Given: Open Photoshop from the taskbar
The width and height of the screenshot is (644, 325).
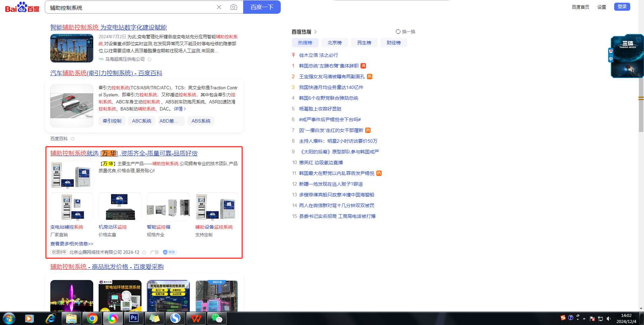Looking at the screenshot, I should coord(134,318).
